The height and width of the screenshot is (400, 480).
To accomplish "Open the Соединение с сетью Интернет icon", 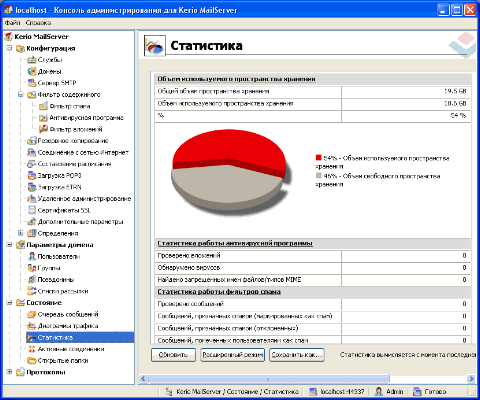I will 32,152.
